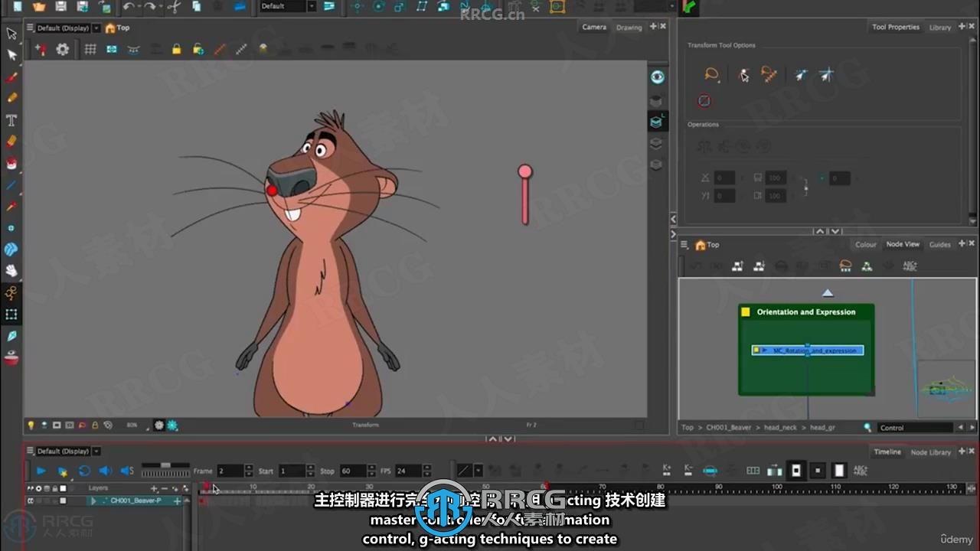Screen dimensions: 980x551
Task: Click the Redo arrow in top toolbar
Action: [x=151, y=6]
